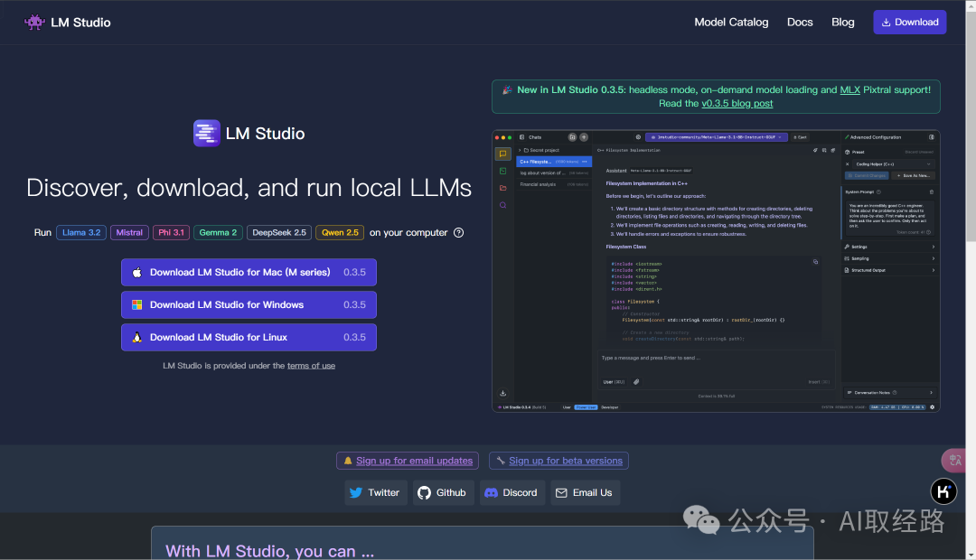
Task: Expand the Settings section in preview
Action: [889, 247]
